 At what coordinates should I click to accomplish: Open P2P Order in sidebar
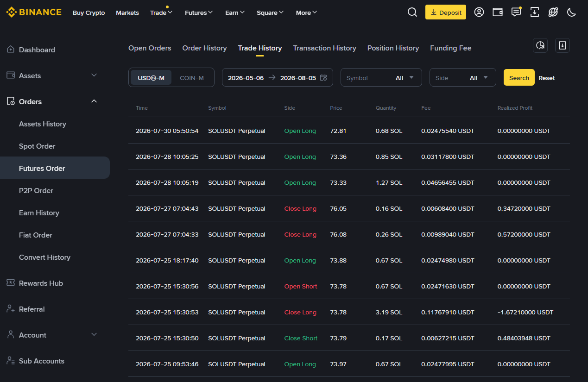36,190
